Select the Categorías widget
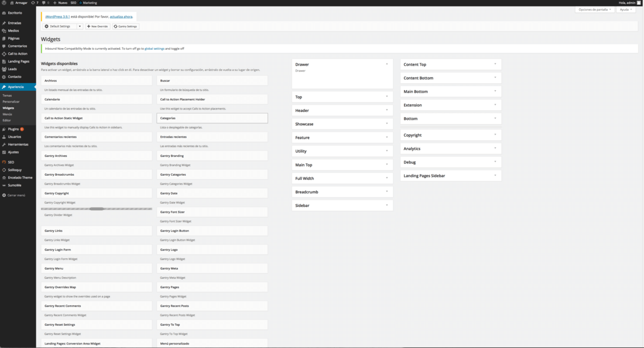Screen dimensions: 644x348 pos(213,118)
